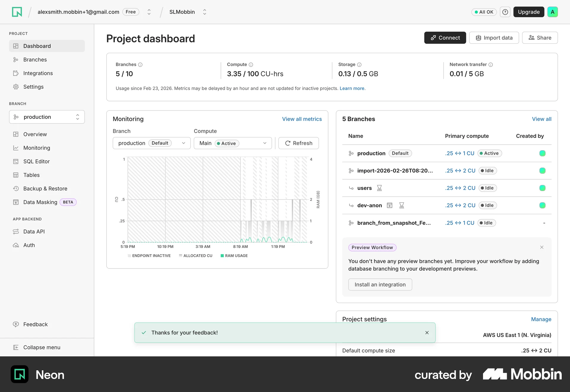Expand the SLMobbin project switcher
This screenshot has width=570, height=392.
205,12
